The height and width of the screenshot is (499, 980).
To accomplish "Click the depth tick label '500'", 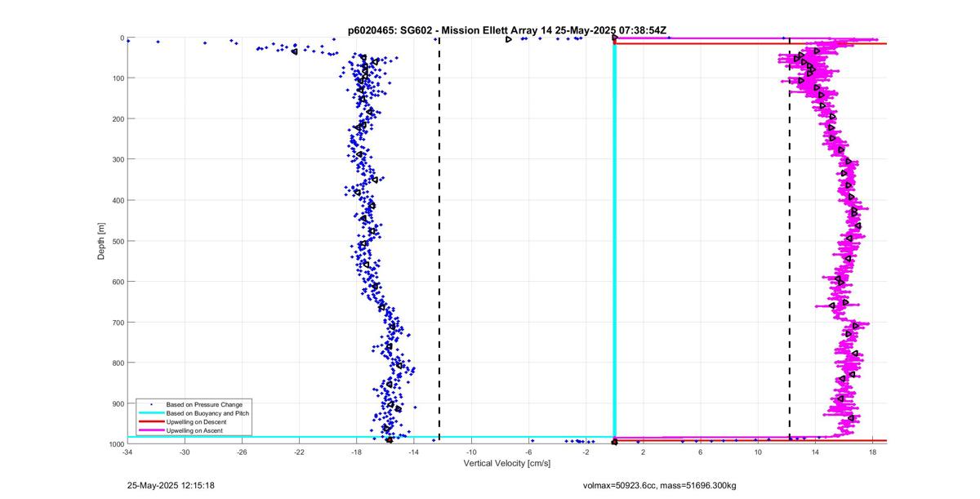I will coord(118,241).
